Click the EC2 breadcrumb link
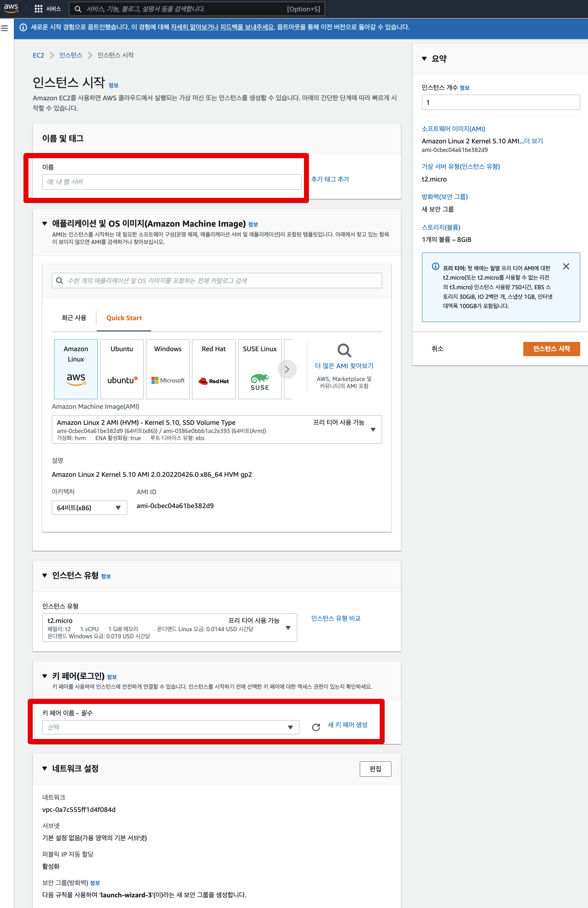The width and height of the screenshot is (588, 908). coord(38,55)
